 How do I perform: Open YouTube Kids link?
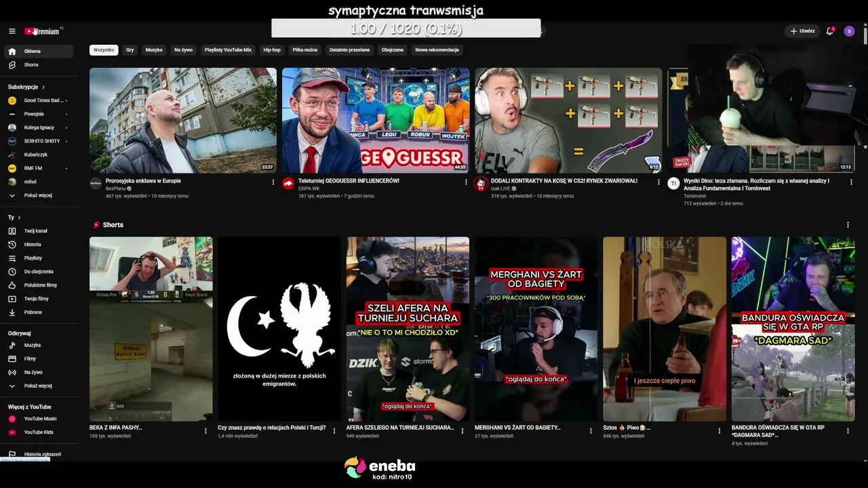39,432
